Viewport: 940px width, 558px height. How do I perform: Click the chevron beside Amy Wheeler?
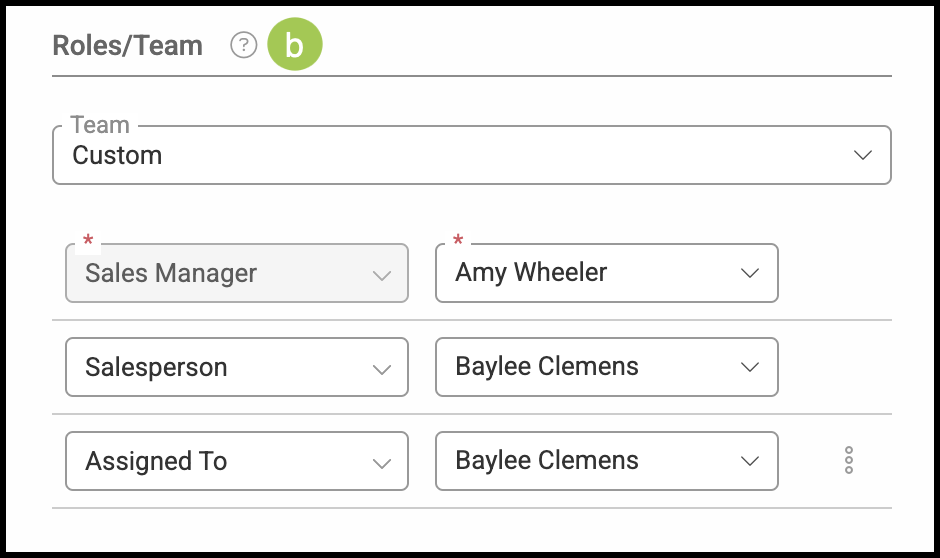click(x=750, y=273)
